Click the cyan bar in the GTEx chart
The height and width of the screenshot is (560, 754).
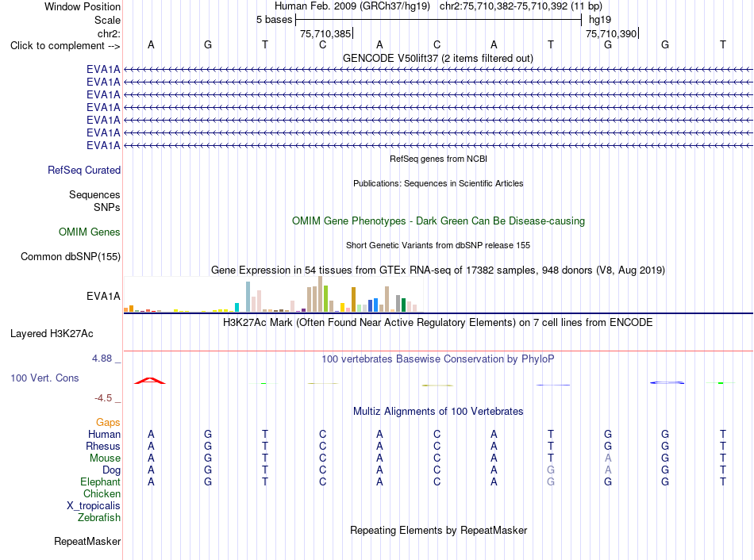[237, 308]
